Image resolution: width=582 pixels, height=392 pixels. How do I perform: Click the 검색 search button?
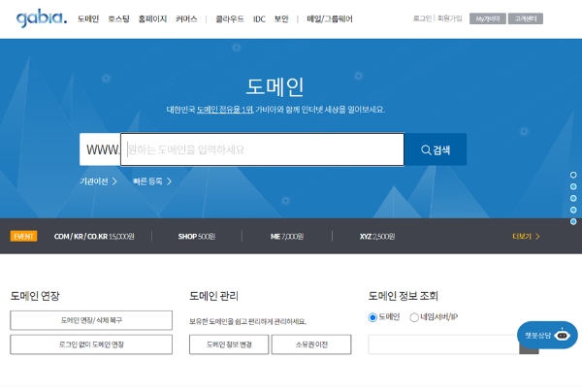pyautogui.click(x=436, y=149)
